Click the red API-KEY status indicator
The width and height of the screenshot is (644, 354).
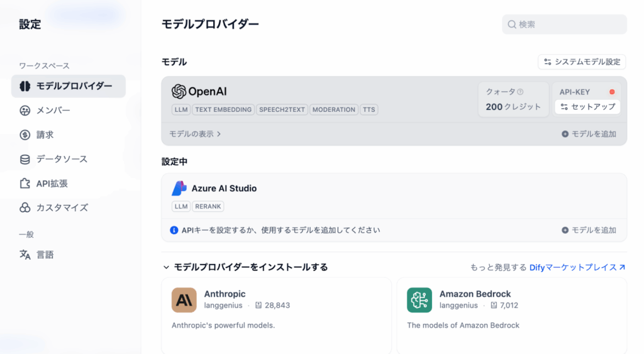(612, 92)
